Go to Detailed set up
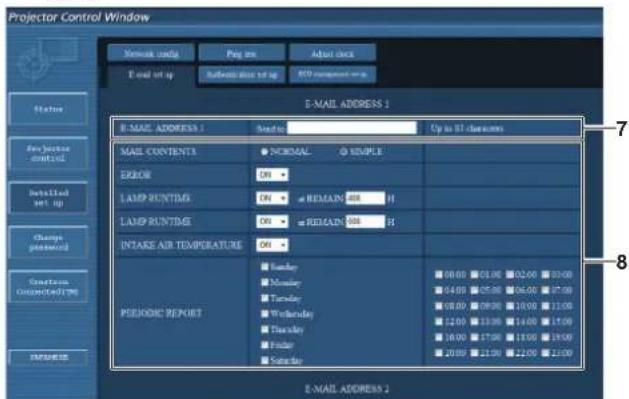The image size is (629, 399). click(48, 198)
